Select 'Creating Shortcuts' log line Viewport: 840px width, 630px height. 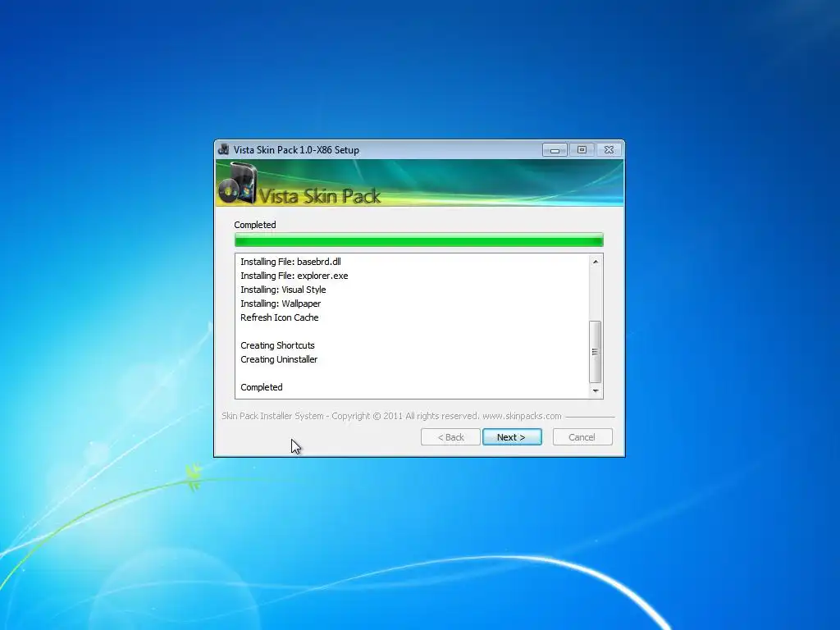[277, 345]
